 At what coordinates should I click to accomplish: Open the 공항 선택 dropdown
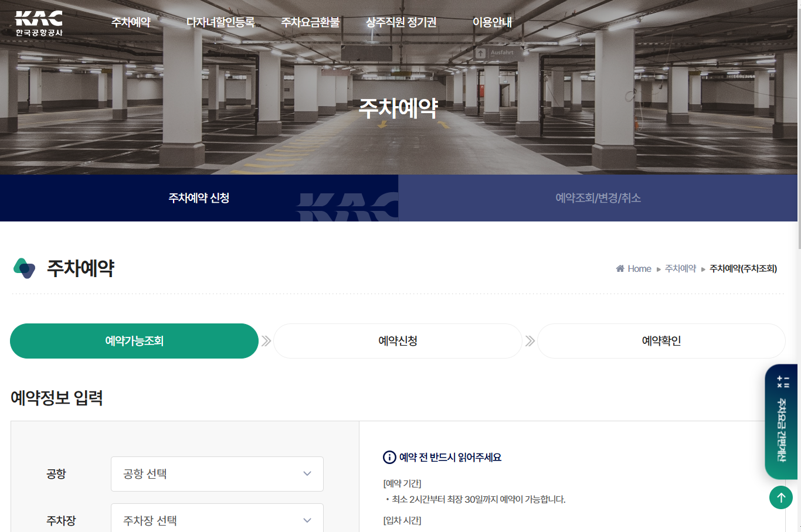[x=217, y=474]
